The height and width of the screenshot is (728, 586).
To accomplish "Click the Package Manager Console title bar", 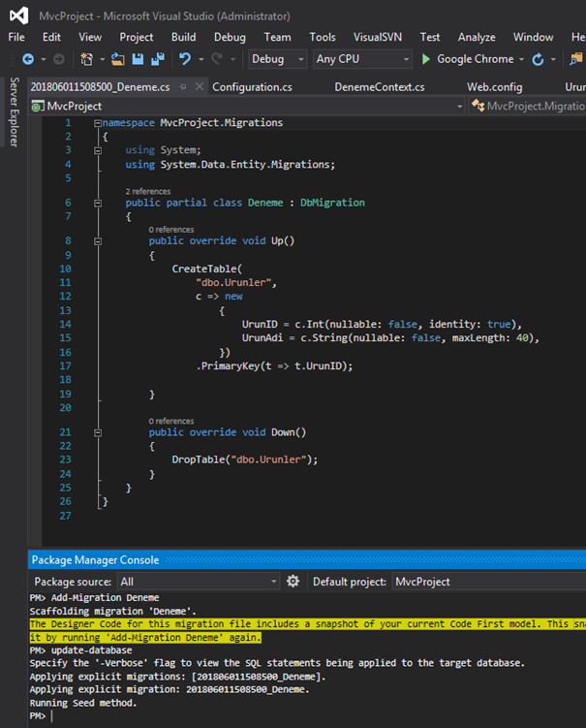I will (307, 560).
